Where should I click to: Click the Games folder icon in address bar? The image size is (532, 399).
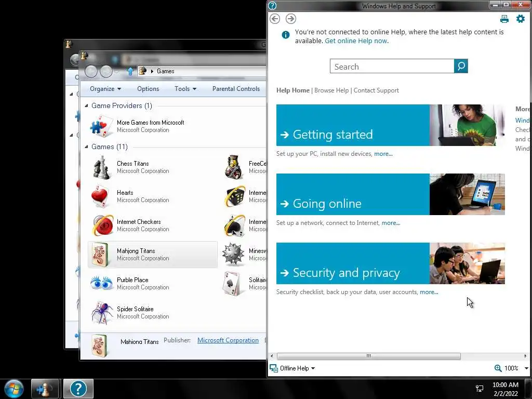pyautogui.click(x=143, y=71)
